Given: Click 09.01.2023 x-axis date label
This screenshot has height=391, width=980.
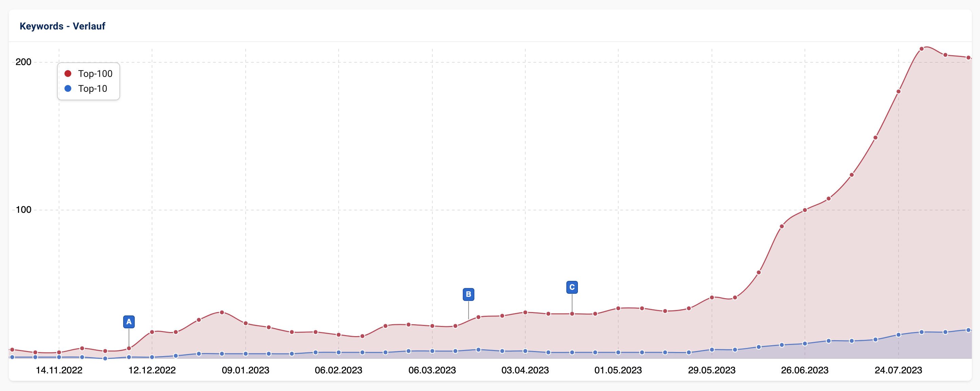Looking at the screenshot, I should click(x=245, y=370).
